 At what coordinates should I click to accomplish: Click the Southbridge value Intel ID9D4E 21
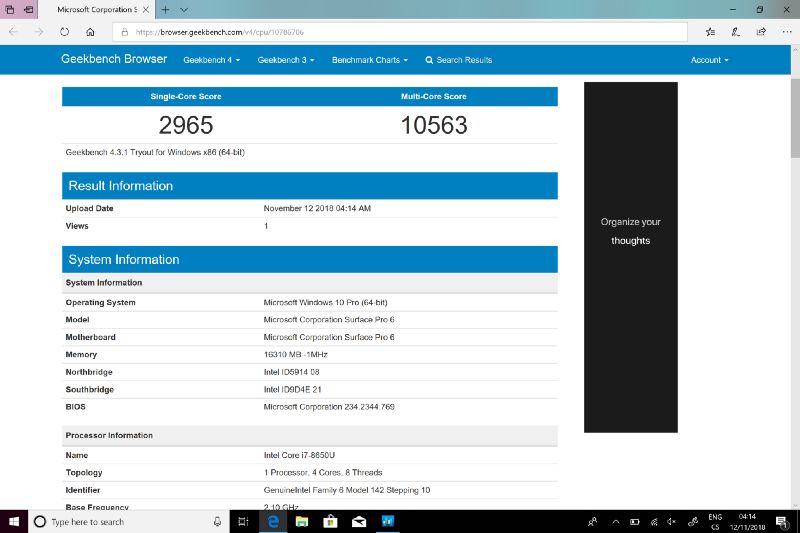[x=292, y=389]
